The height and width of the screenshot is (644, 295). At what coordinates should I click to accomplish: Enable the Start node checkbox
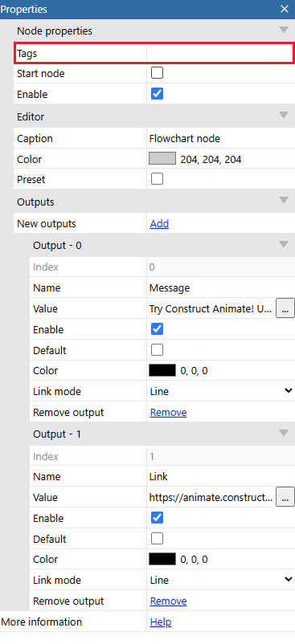point(157,73)
